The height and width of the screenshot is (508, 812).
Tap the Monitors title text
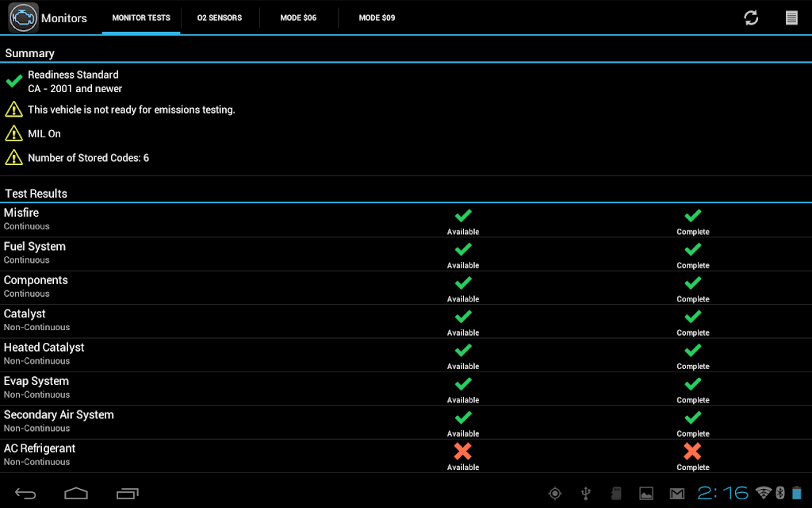tap(64, 18)
